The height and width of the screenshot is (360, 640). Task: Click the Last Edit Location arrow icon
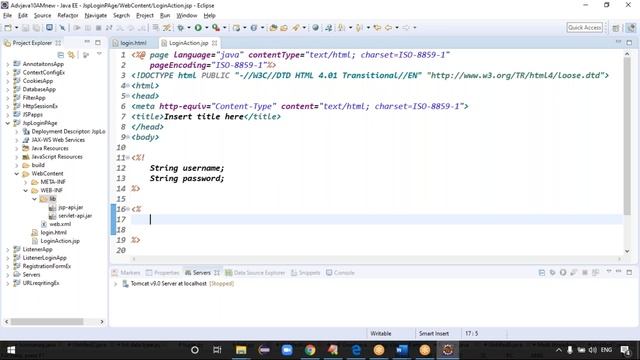377,28
